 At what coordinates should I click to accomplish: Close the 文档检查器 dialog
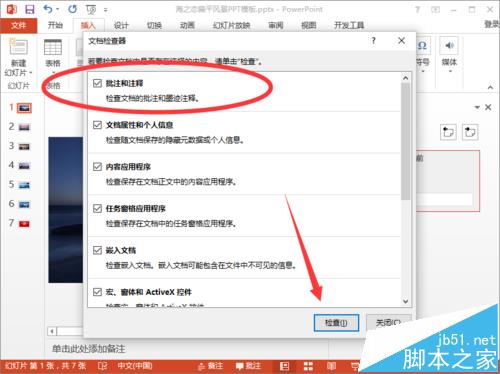402,41
